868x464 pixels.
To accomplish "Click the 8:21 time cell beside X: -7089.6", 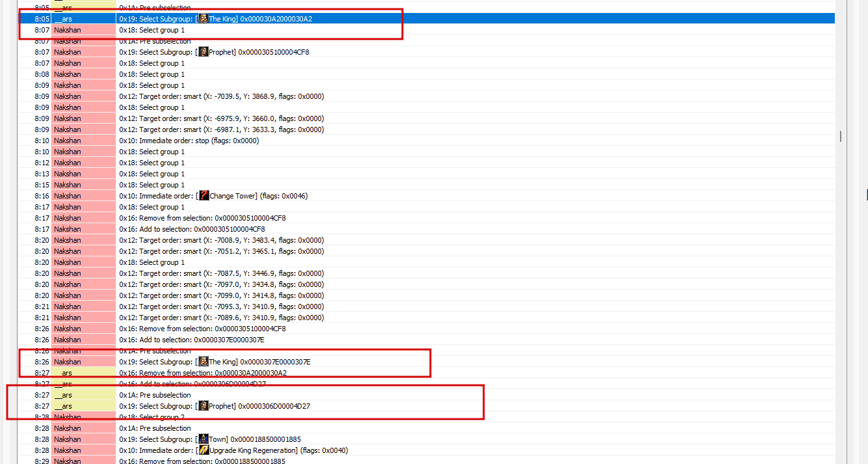I will 34,318.
